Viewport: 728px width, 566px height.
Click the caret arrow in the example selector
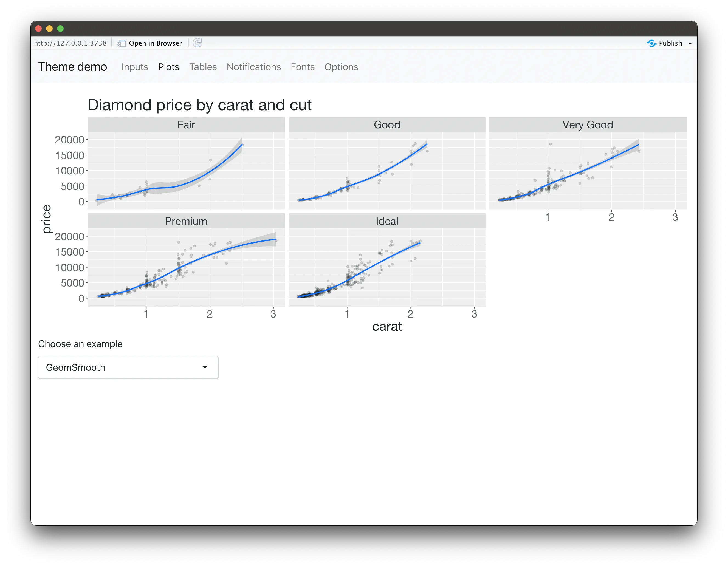pyautogui.click(x=205, y=367)
